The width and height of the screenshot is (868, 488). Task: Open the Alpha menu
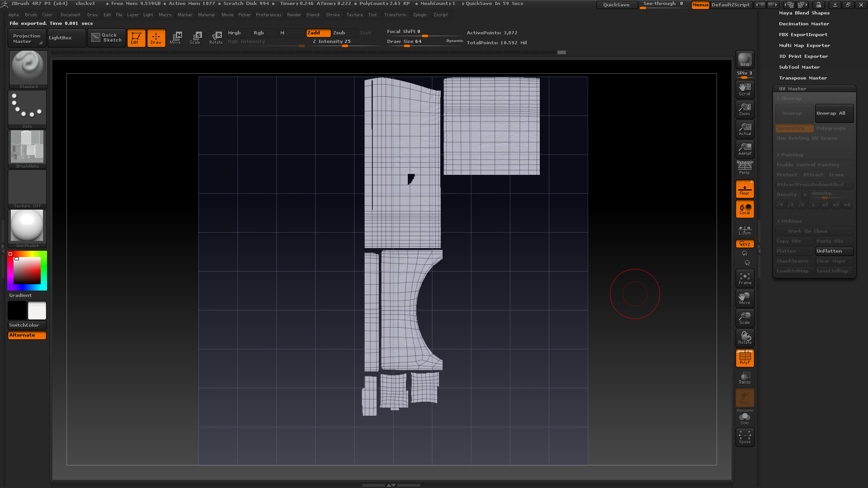pyautogui.click(x=14, y=15)
